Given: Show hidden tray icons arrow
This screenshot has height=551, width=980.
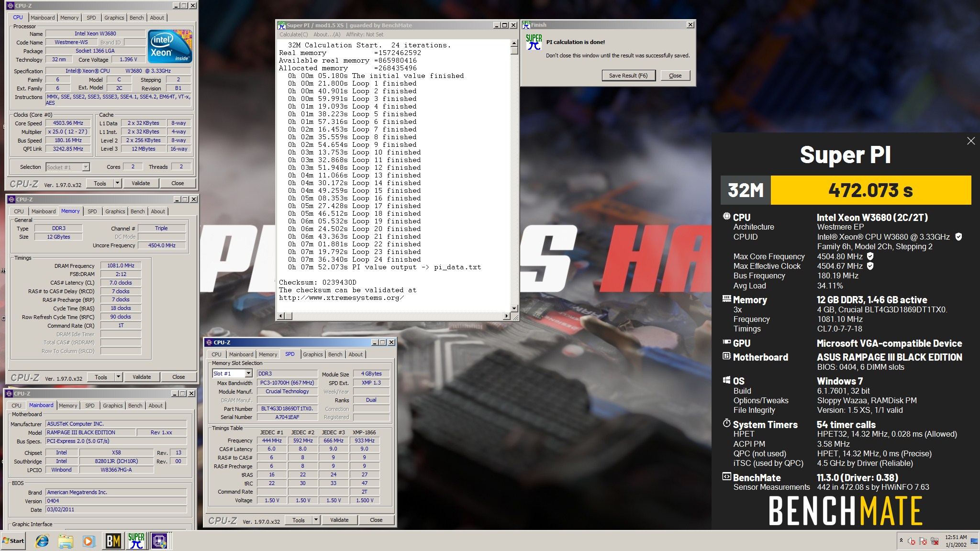Looking at the screenshot, I should pos(901,540).
